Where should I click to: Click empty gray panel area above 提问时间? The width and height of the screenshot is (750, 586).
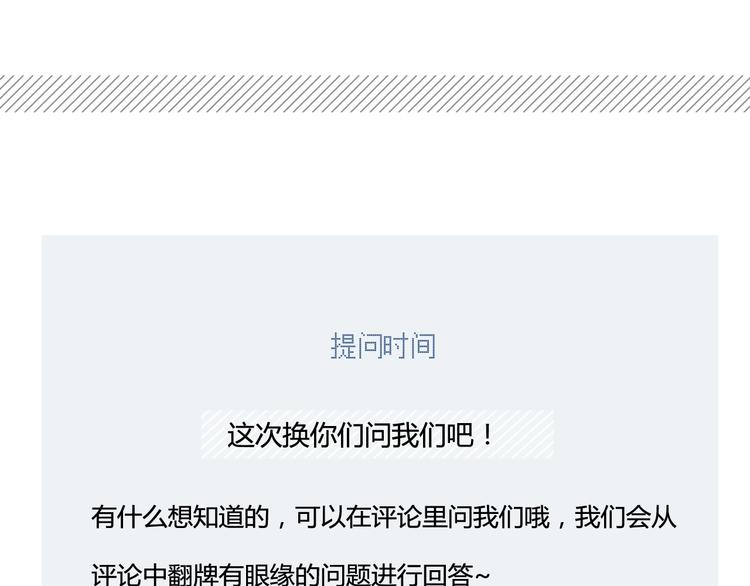[x=380, y=282]
